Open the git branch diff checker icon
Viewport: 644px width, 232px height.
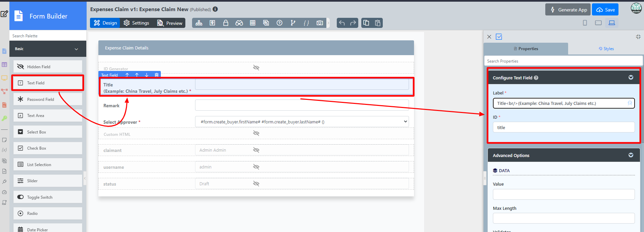pyautogui.click(x=293, y=23)
